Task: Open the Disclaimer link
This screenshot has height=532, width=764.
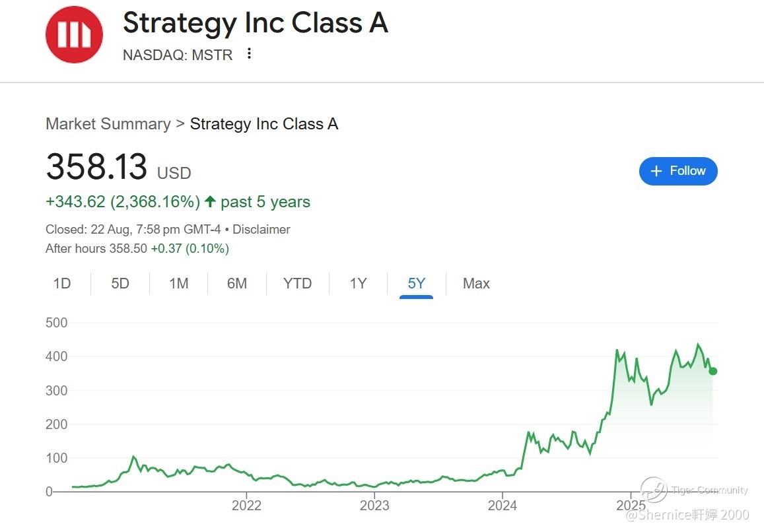Action: (261, 230)
